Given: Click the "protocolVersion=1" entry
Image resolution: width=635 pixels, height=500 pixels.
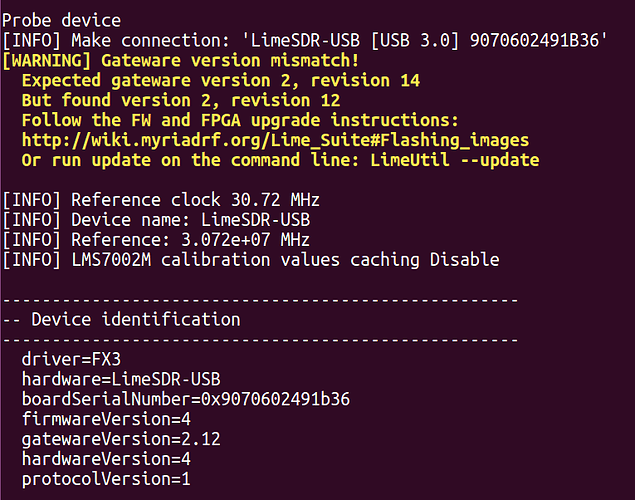Looking at the screenshot, I should (106, 479).
